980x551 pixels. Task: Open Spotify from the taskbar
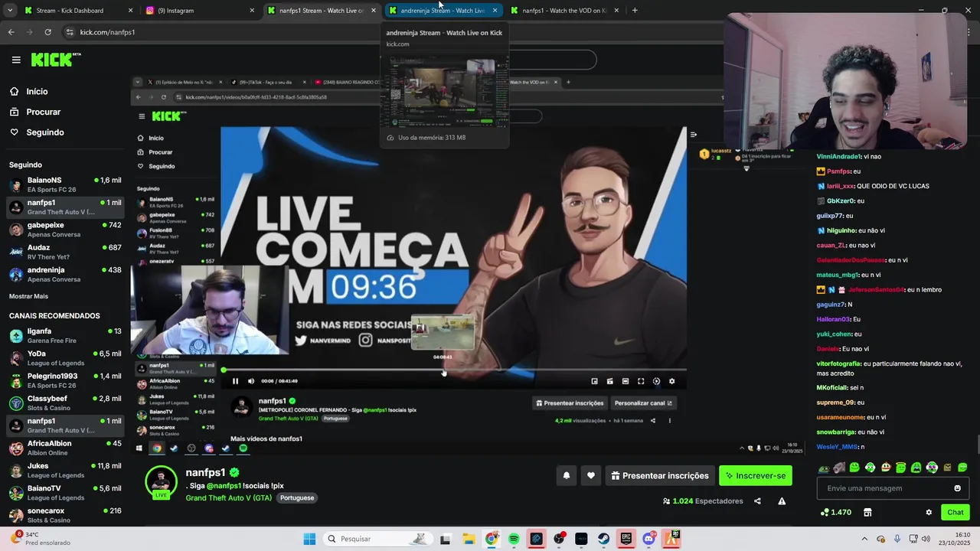[514, 539]
